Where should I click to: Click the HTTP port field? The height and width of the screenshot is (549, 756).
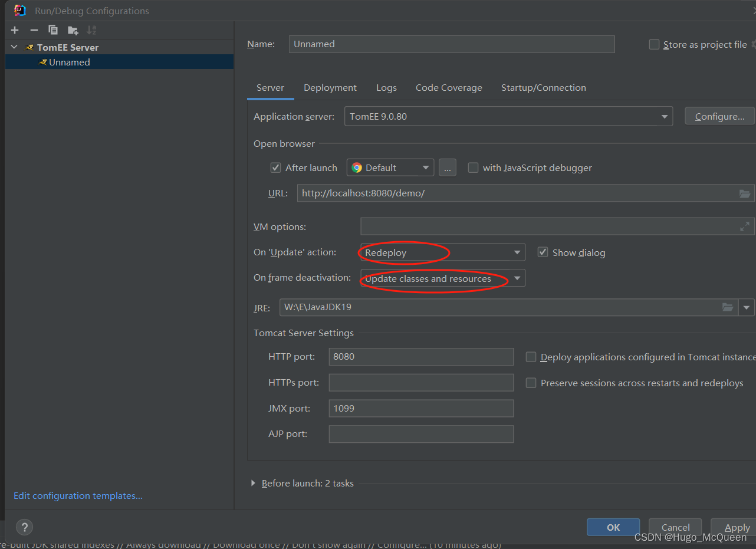[421, 357]
